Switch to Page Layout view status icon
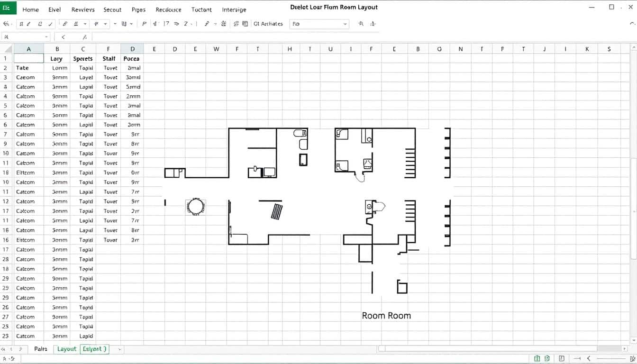This screenshot has width=637, height=364. tap(547, 359)
